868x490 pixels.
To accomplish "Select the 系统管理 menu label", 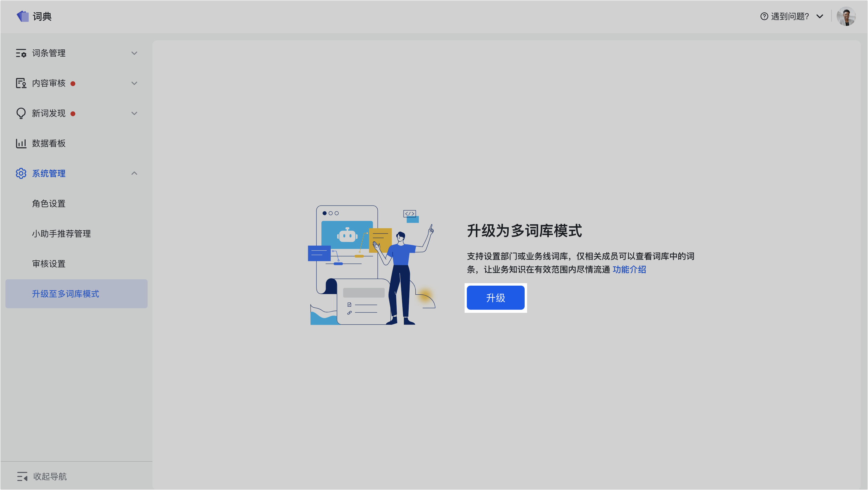I will (49, 173).
